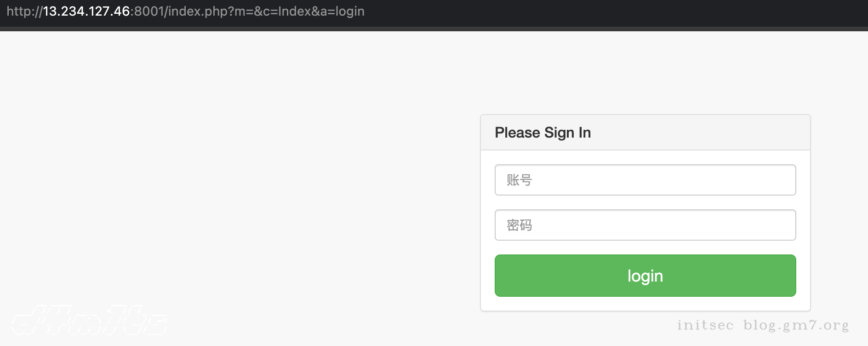Focus the 密码 password input field

(x=645, y=225)
